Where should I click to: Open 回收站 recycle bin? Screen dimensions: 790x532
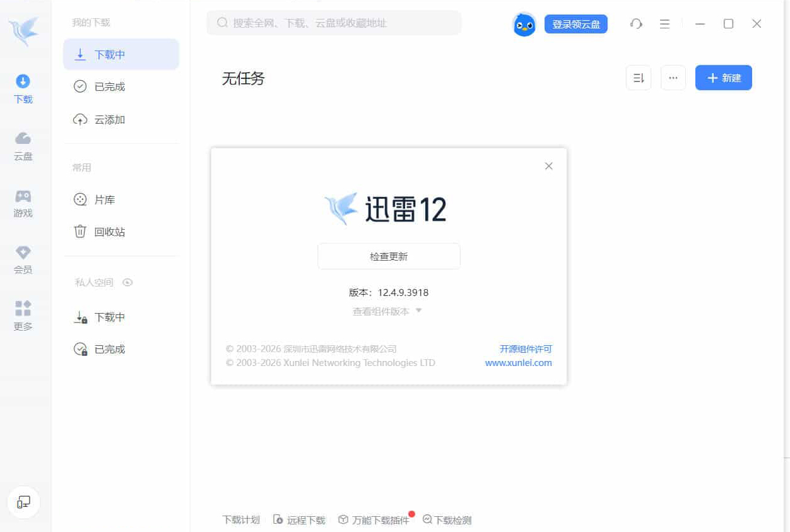[109, 232]
